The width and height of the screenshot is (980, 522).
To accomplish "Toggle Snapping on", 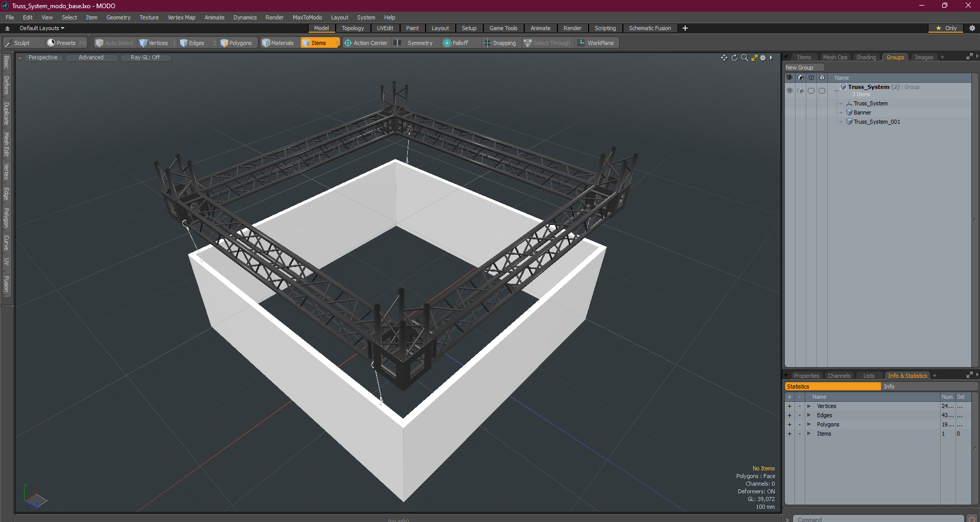I will pyautogui.click(x=500, y=43).
